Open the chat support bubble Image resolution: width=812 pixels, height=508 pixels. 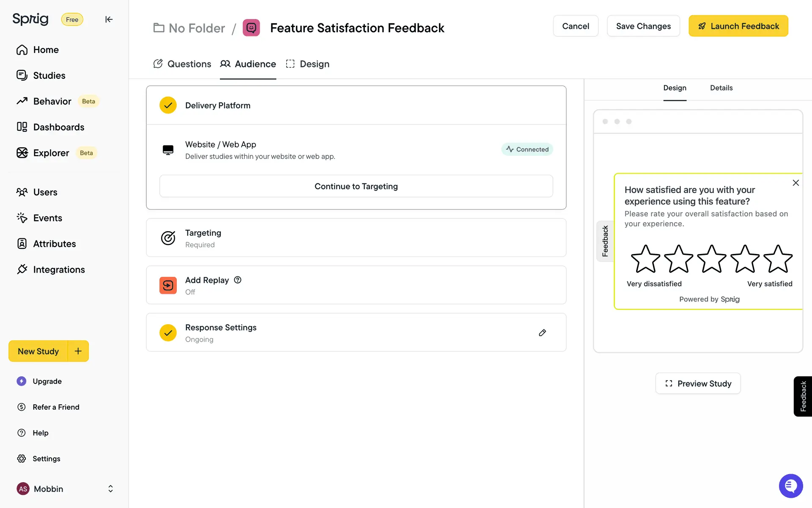pos(790,486)
